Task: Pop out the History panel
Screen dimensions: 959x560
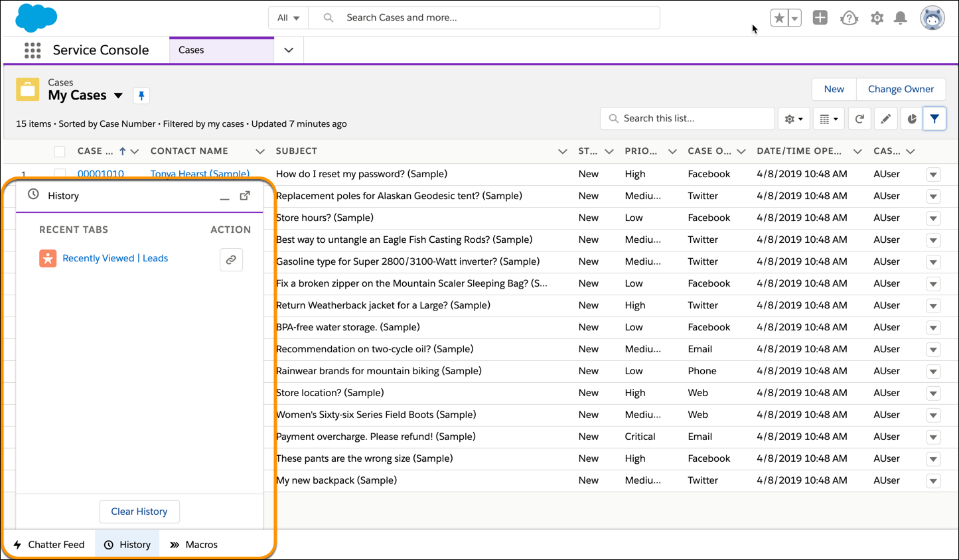Action: (x=245, y=196)
